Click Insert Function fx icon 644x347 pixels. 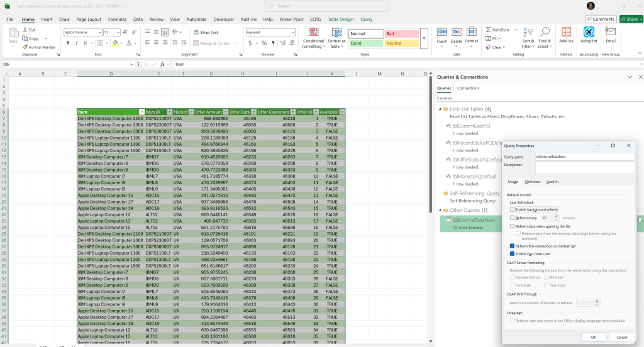tap(163, 64)
